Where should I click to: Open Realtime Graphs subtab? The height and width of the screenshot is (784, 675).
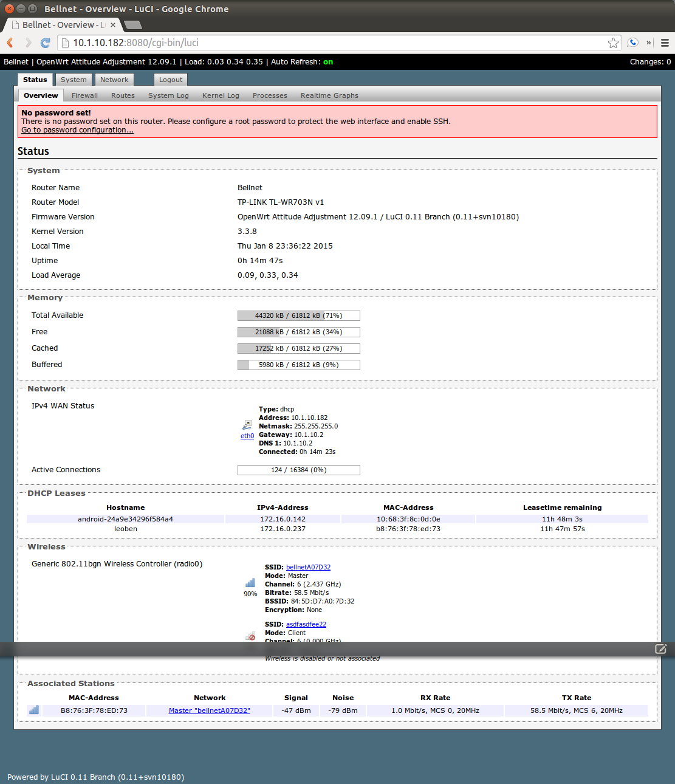tap(329, 95)
